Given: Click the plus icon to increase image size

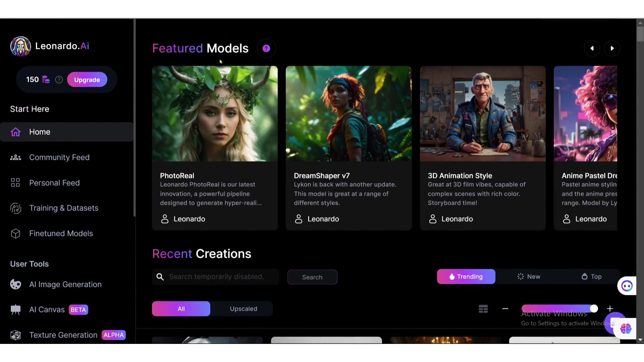Looking at the screenshot, I should pyautogui.click(x=610, y=309).
